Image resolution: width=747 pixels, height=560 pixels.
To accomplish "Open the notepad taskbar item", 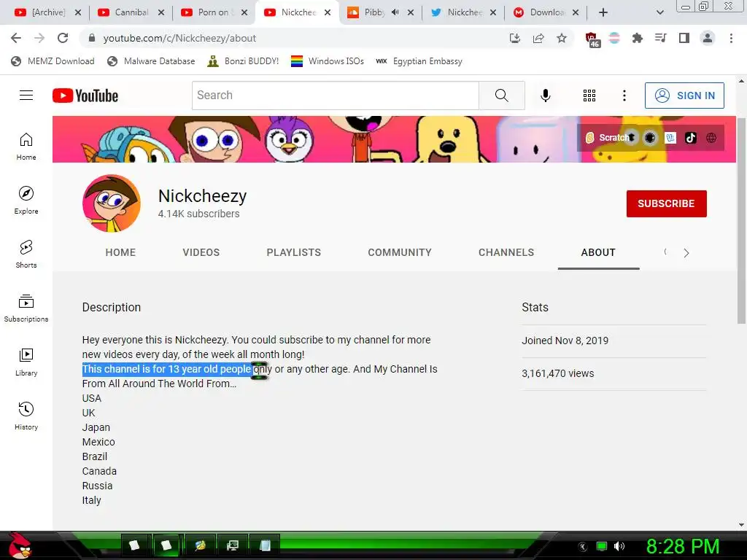I will click(266, 545).
